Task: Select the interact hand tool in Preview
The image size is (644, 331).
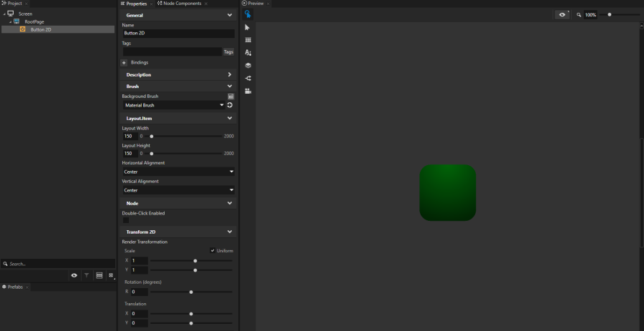Action: (x=248, y=14)
